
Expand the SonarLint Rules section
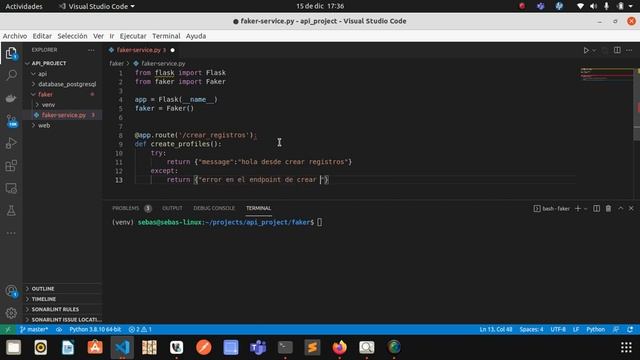point(62,309)
